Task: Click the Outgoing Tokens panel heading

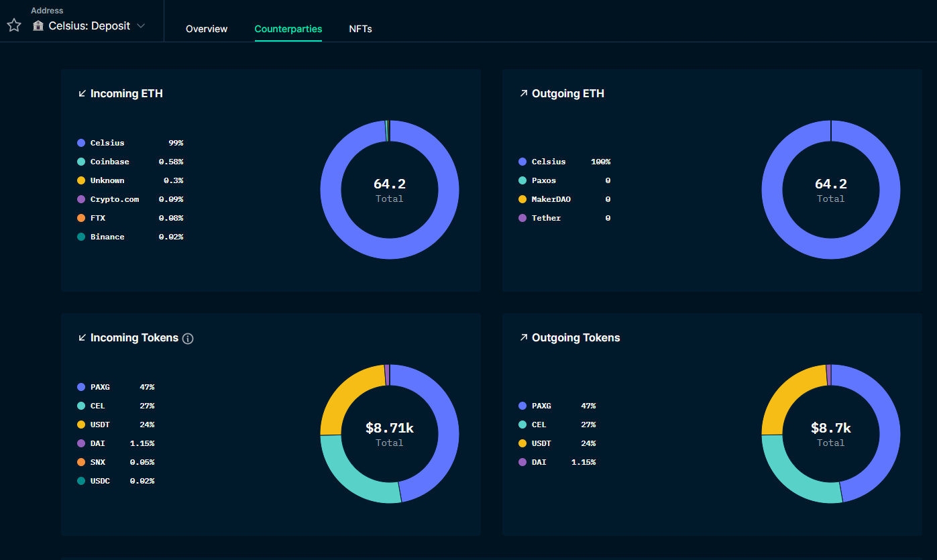Action: (576, 338)
